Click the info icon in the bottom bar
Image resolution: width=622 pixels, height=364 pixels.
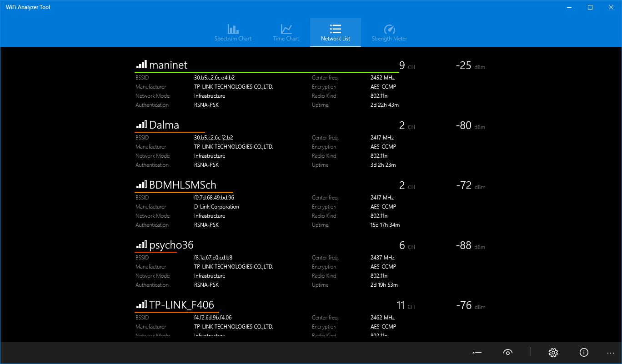pos(584,352)
